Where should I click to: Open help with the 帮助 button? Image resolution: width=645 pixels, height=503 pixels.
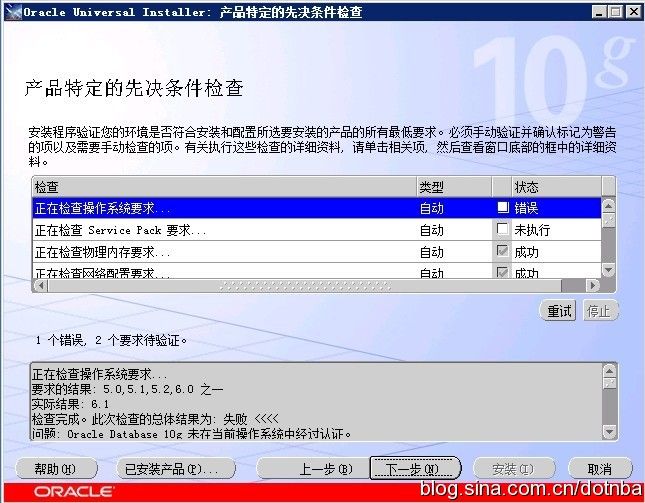52,468
